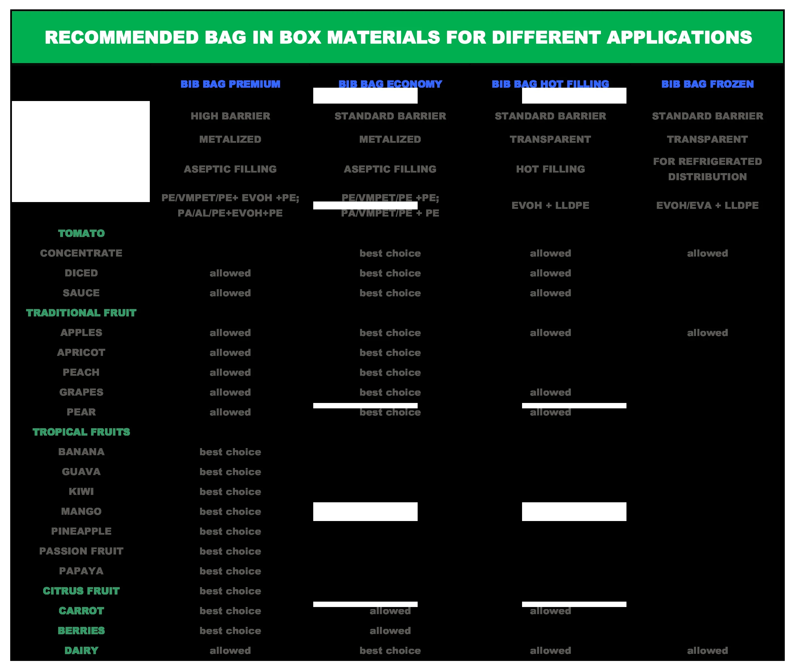Click KIWI's best choice Premium cell
The width and height of the screenshot is (795, 672).
coord(230,492)
